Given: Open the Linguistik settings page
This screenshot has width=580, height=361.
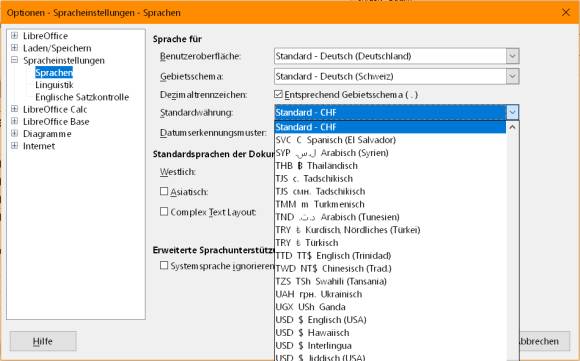Looking at the screenshot, I should (x=54, y=85).
